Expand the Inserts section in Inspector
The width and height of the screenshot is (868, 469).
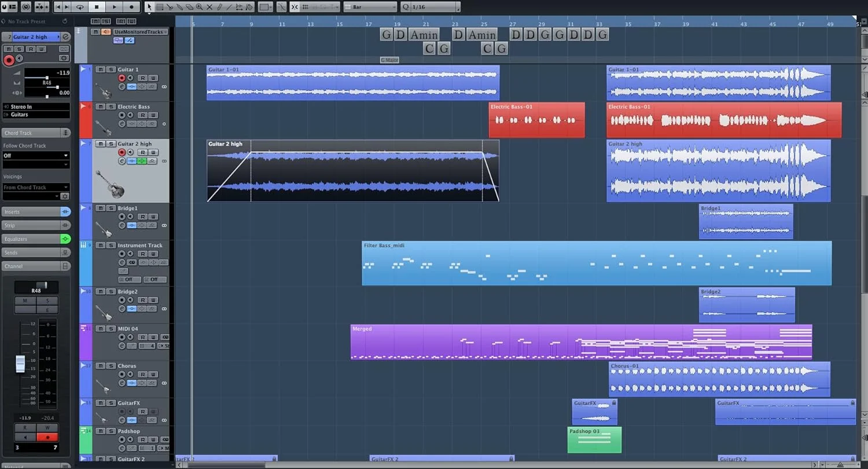(32, 212)
